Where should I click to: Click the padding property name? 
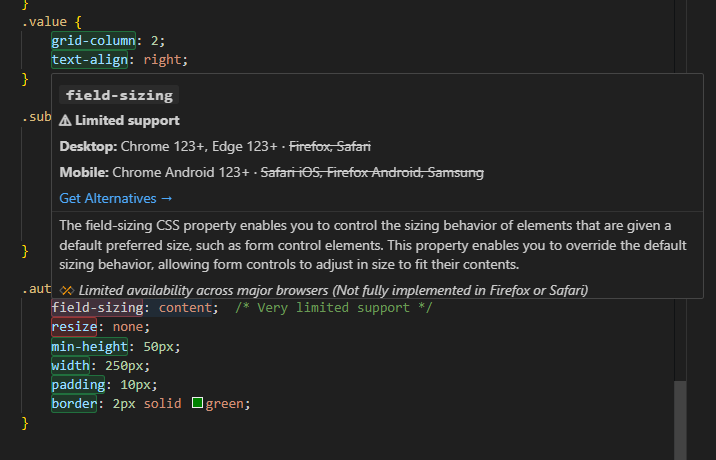pyautogui.click(x=78, y=385)
